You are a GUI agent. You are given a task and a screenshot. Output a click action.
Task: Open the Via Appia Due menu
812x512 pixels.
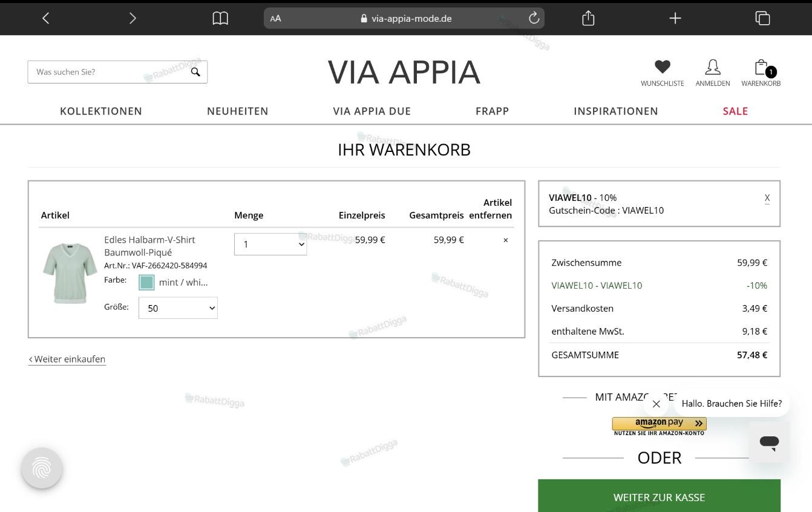coord(372,111)
